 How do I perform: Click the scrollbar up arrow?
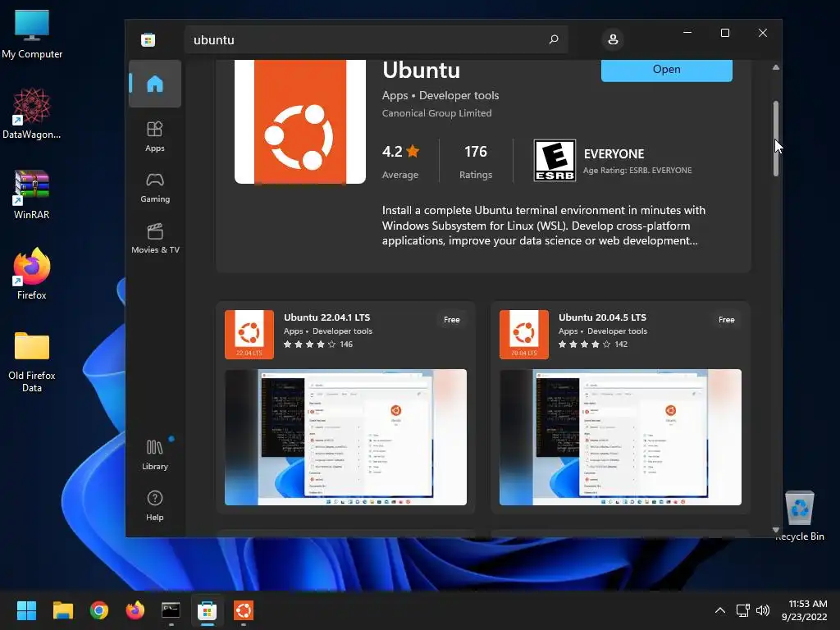coord(776,67)
